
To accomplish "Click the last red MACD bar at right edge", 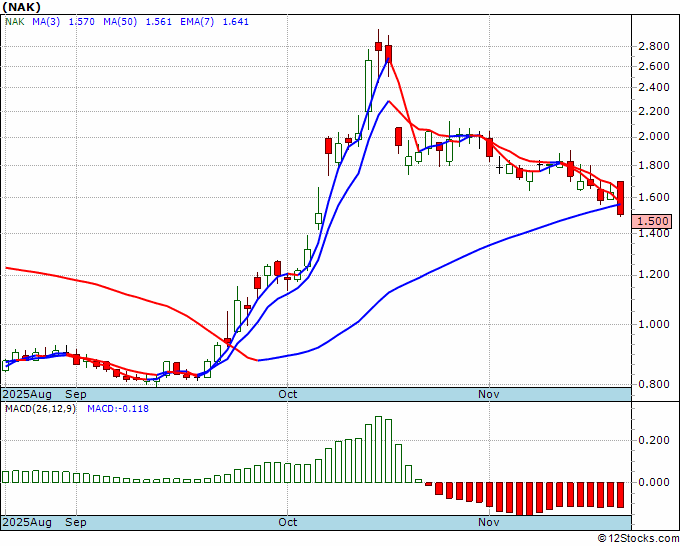I will pyautogui.click(x=620, y=495).
